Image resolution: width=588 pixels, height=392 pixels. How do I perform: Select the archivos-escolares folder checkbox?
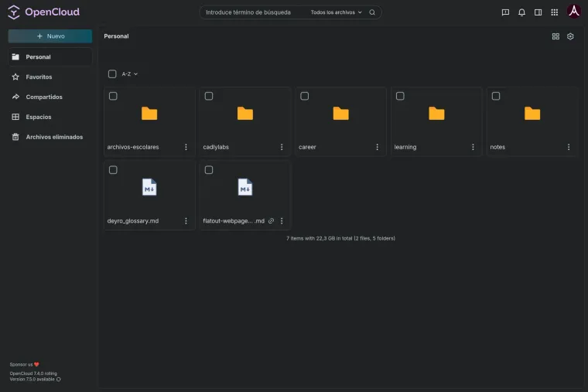click(113, 96)
